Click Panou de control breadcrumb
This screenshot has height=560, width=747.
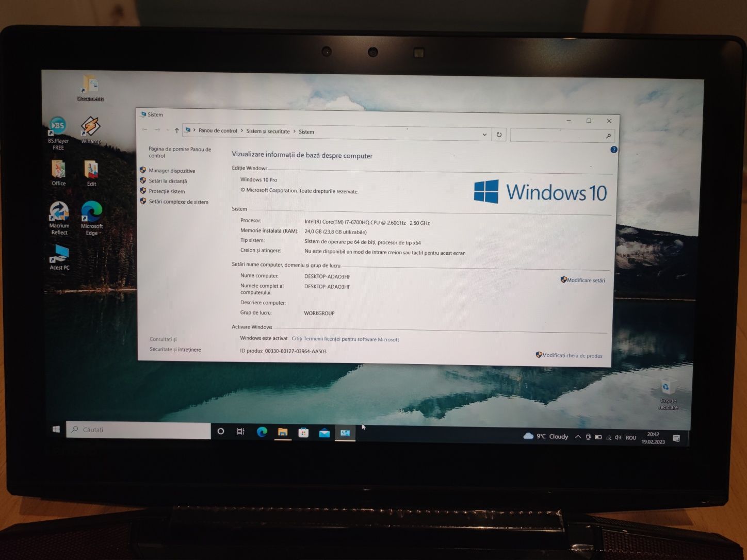218,130
